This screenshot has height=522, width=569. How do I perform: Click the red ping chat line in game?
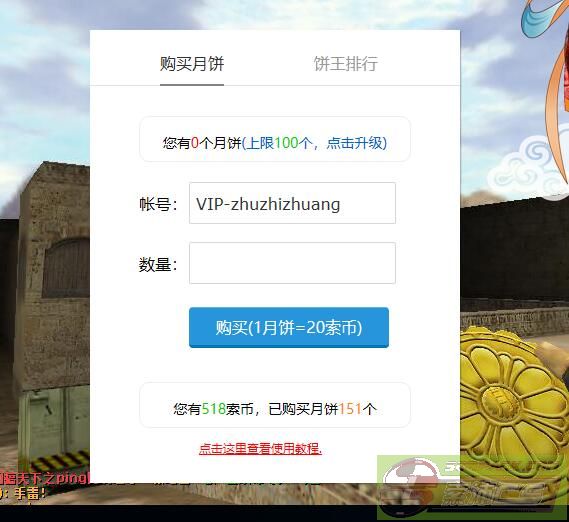(45, 478)
